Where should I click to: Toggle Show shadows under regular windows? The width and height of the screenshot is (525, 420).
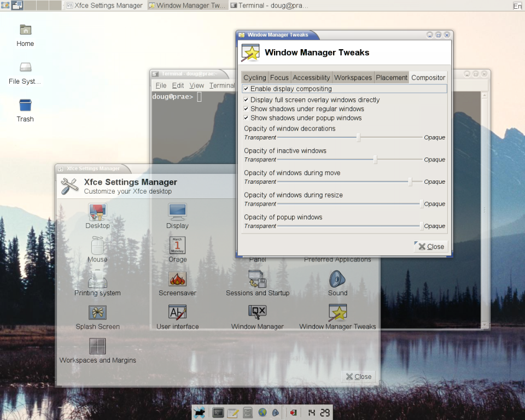point(246,109)
